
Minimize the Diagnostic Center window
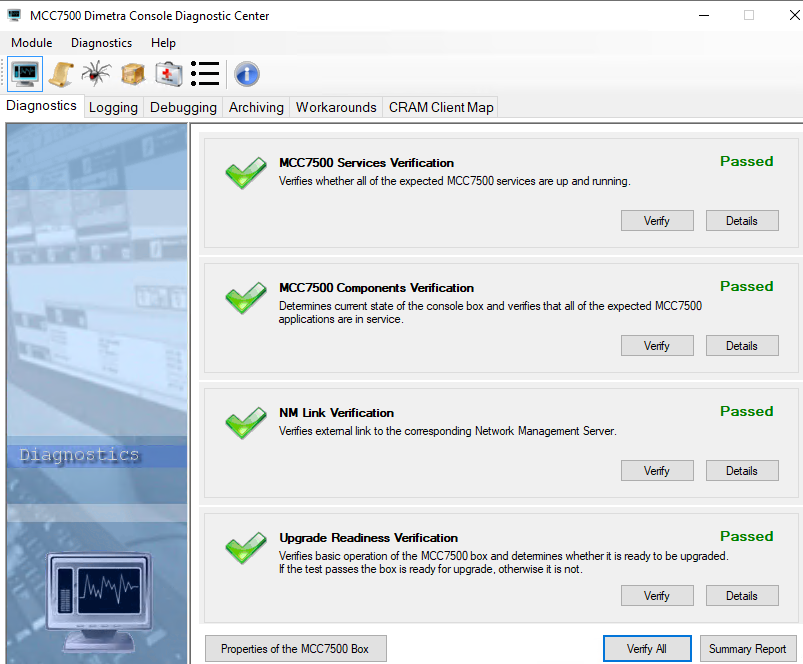(704, 15)
